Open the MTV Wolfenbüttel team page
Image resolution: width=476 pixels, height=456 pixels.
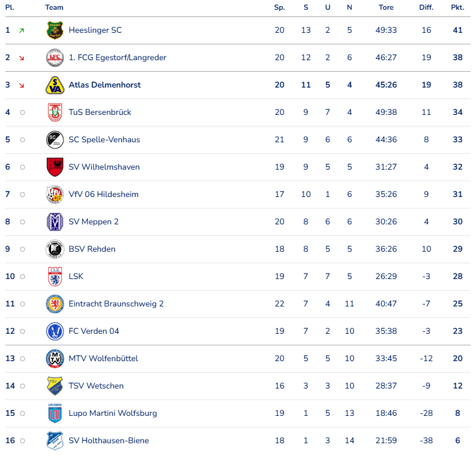click(x=103, y=358)
